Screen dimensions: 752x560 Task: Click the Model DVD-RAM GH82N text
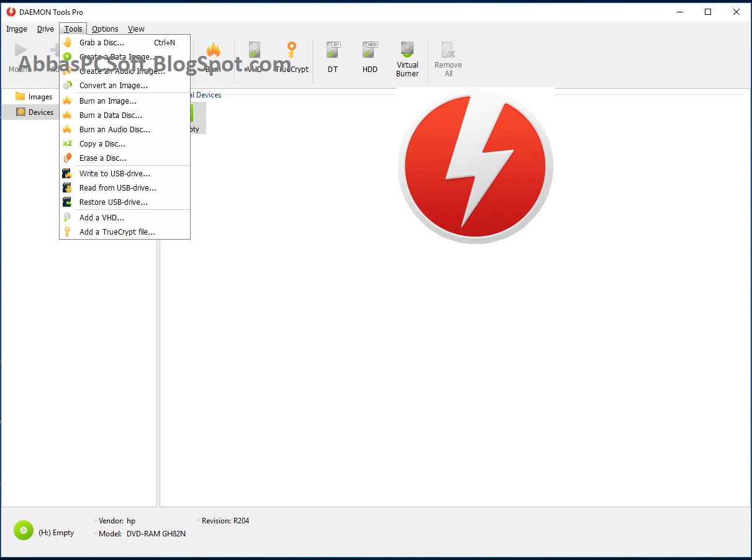(142, 533)
